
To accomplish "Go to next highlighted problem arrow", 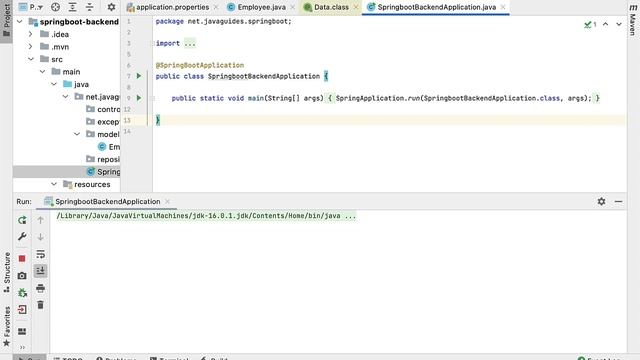I will pyautogui.click(x=619, y=24).
